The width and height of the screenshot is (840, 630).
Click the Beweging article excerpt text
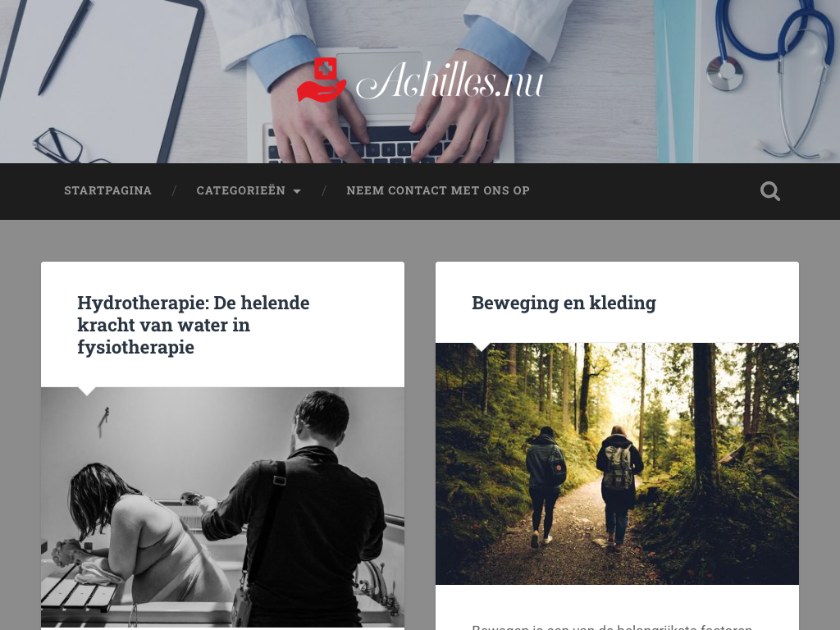point(612,626)
